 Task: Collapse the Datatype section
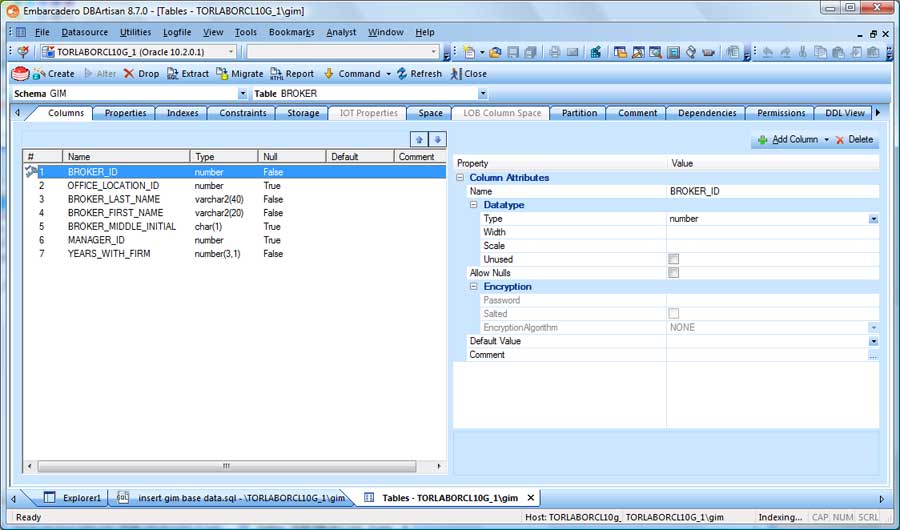(x=474, y=205)
